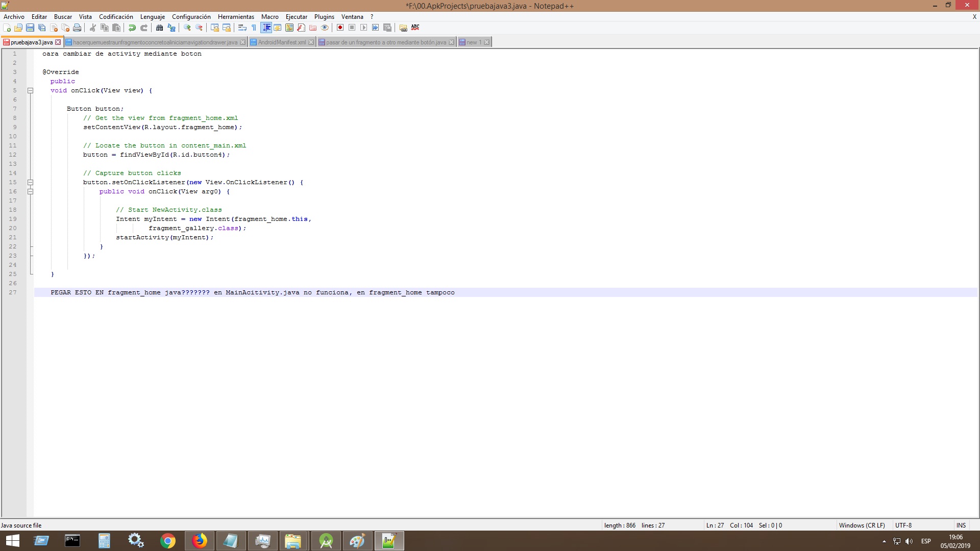
Task: Print the document
Action: (77, 28)
